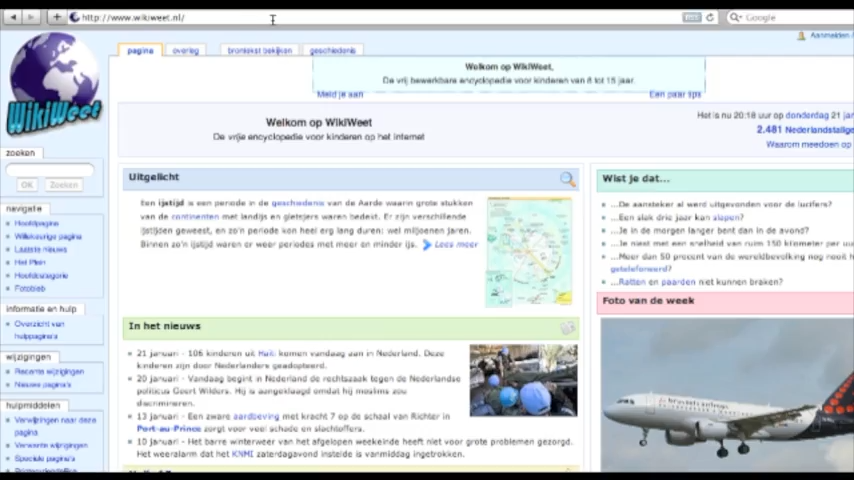
Task: Click the browser forward arrow button
Action: click(31, 17)
